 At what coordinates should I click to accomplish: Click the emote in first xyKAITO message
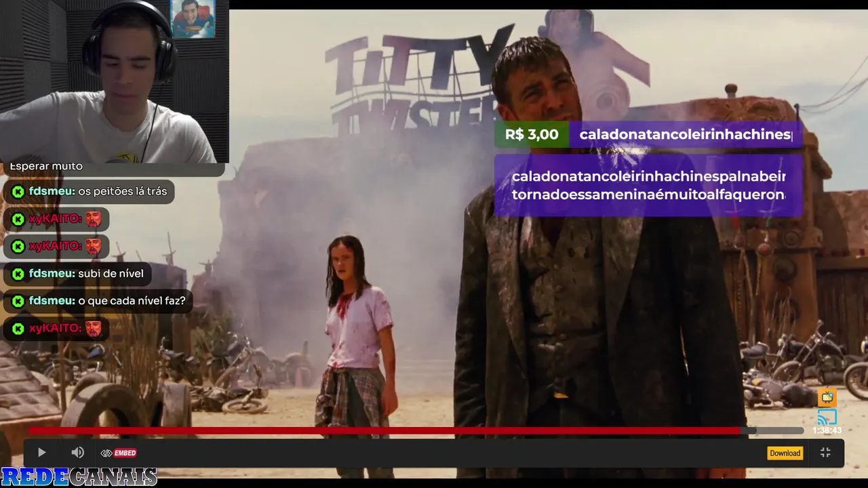pos(94,219)
